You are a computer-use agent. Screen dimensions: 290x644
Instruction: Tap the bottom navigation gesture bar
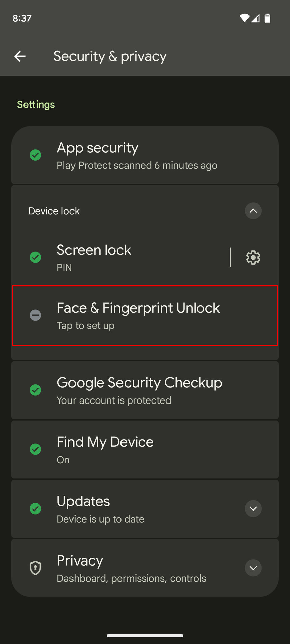coord(145,635)
